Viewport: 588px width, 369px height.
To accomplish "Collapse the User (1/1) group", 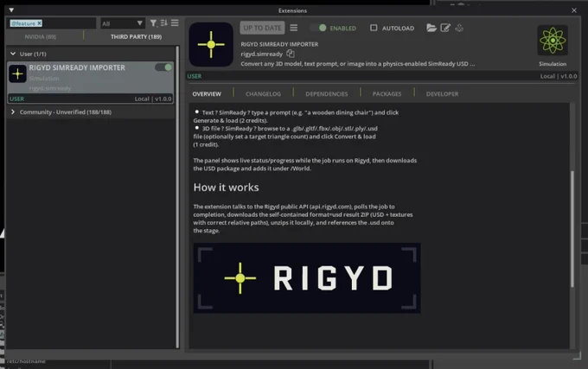I will click(x=13, y=54).
